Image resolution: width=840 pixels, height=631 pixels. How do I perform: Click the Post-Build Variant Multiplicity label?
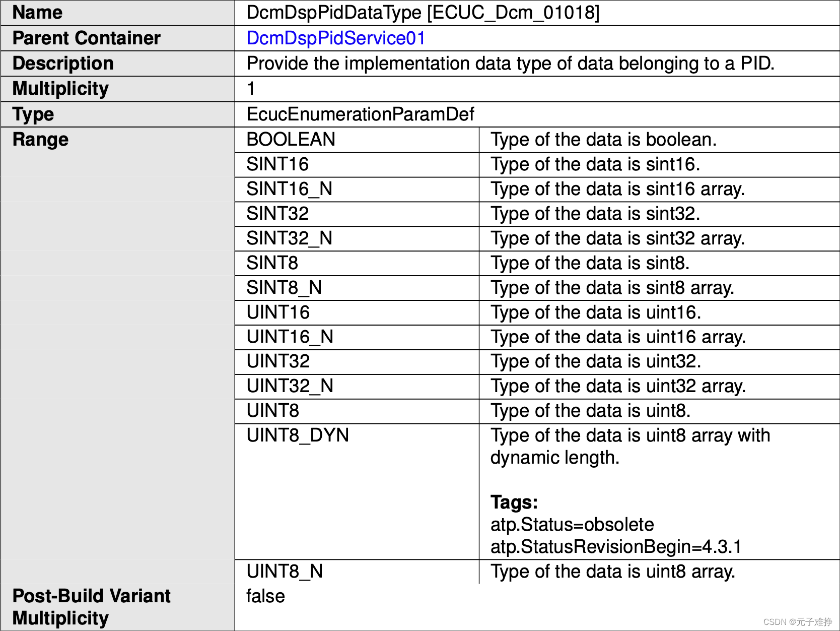[x=91, y=607]
